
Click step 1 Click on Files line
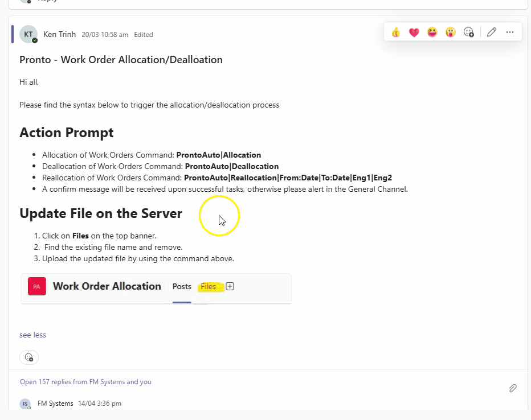point(99,236)
